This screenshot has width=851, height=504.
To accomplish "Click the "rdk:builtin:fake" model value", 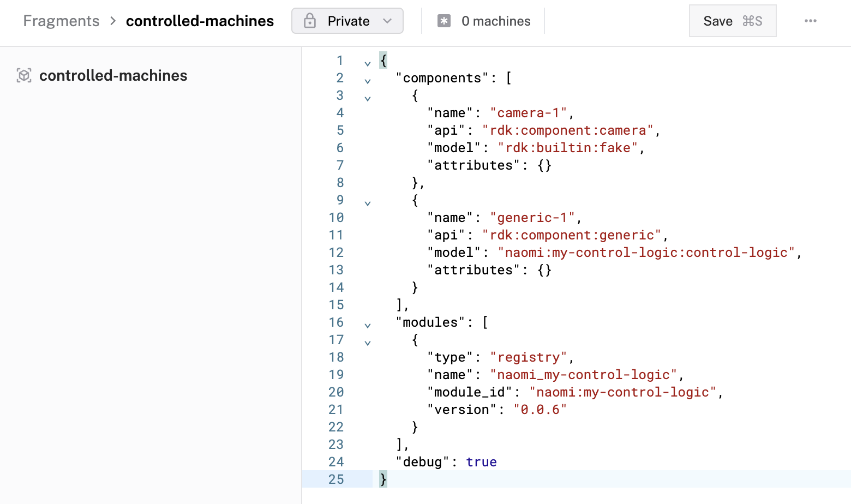I will point(568,148).
